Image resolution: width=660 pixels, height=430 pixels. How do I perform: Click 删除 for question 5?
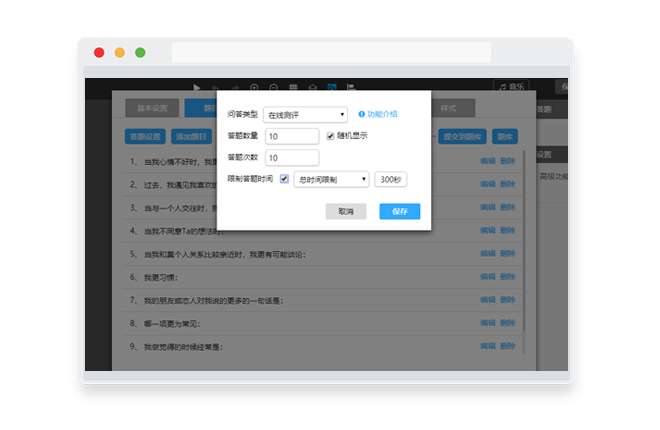coord(508,253)
